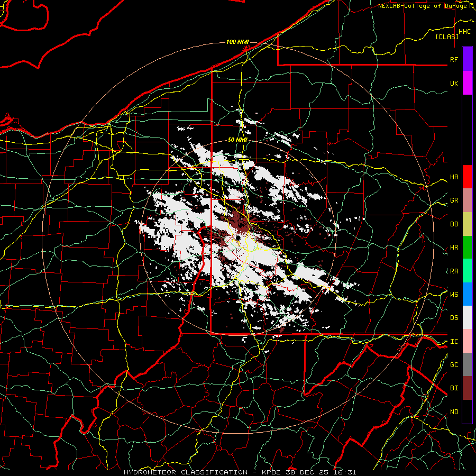
Task: Click HYDROMETEOR CLASSIFICATION title text
Action: (x=186, y=472)
